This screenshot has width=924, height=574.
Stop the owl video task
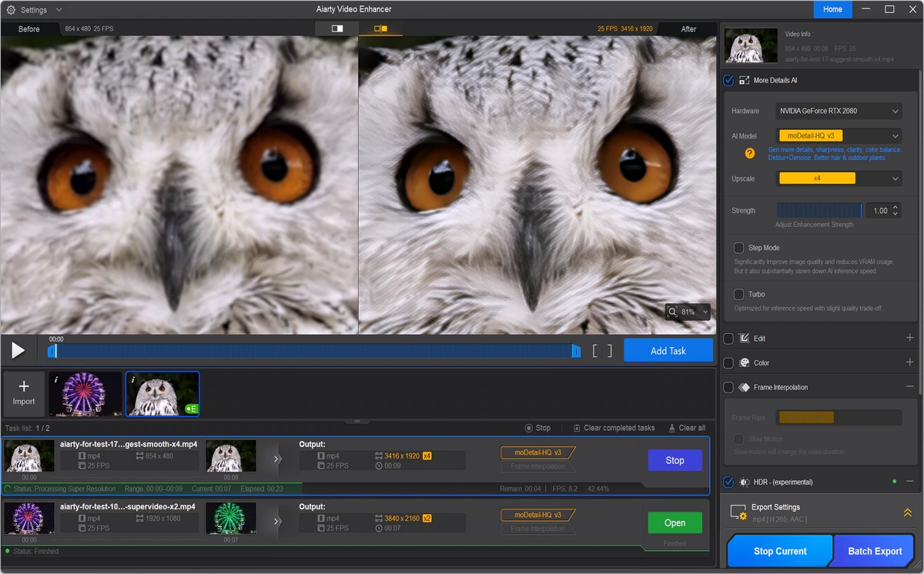point(675,460)
